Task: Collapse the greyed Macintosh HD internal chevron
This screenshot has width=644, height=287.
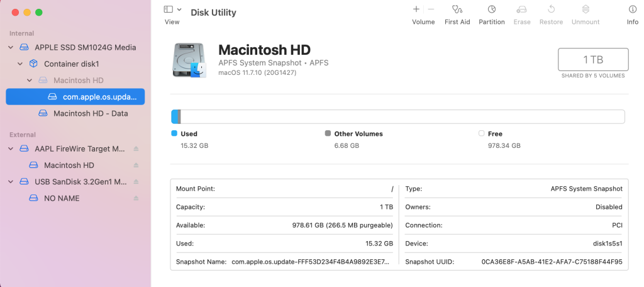Action: click(29, 81)
